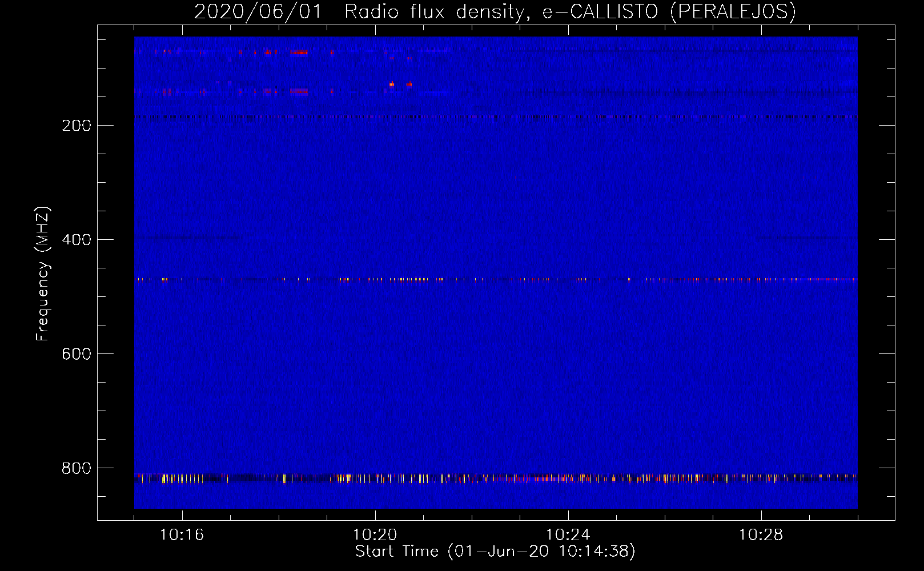Click the 10:24 time tick label

pyautogui.click(x=568, y=535)
